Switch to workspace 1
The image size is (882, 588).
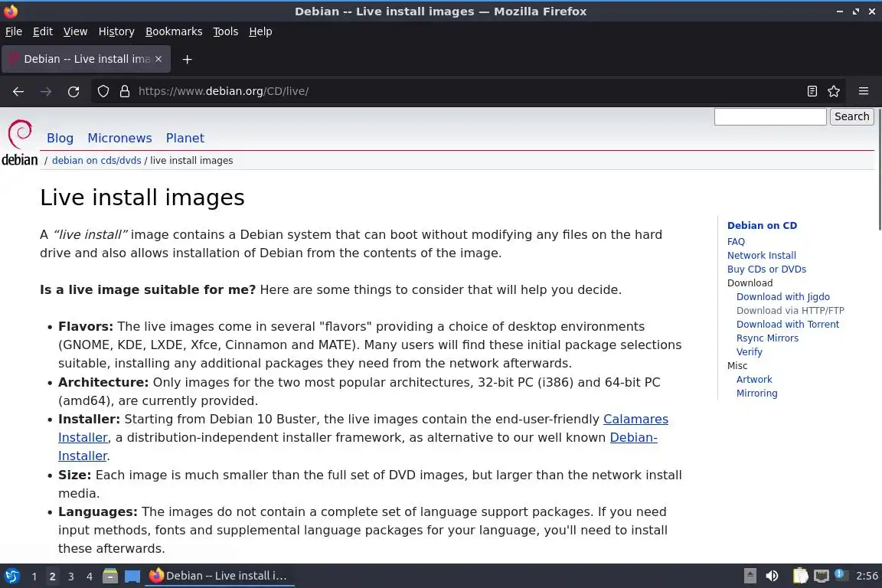point(34,577)
